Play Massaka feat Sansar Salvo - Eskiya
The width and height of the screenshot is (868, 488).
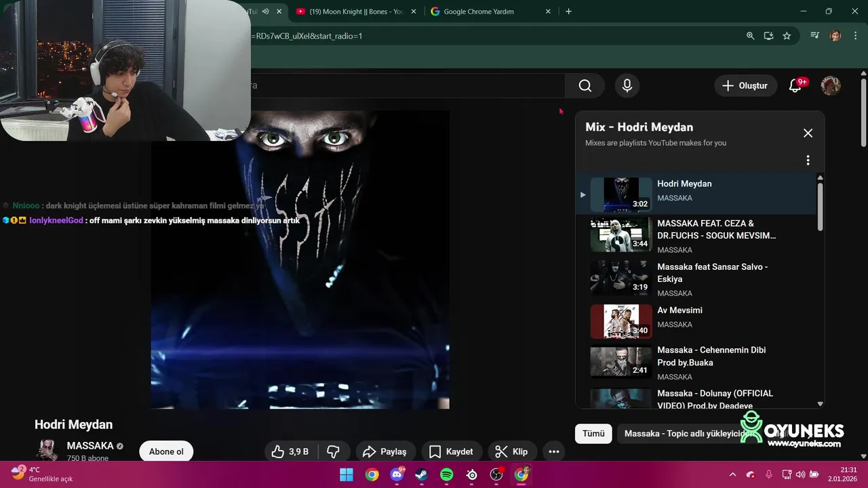696,279
